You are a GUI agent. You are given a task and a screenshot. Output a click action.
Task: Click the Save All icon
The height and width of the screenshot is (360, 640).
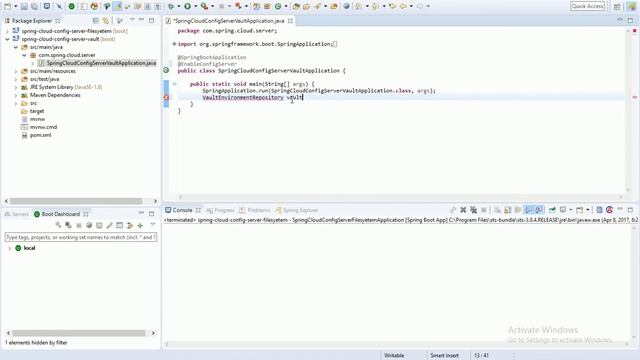coord(34,6)
